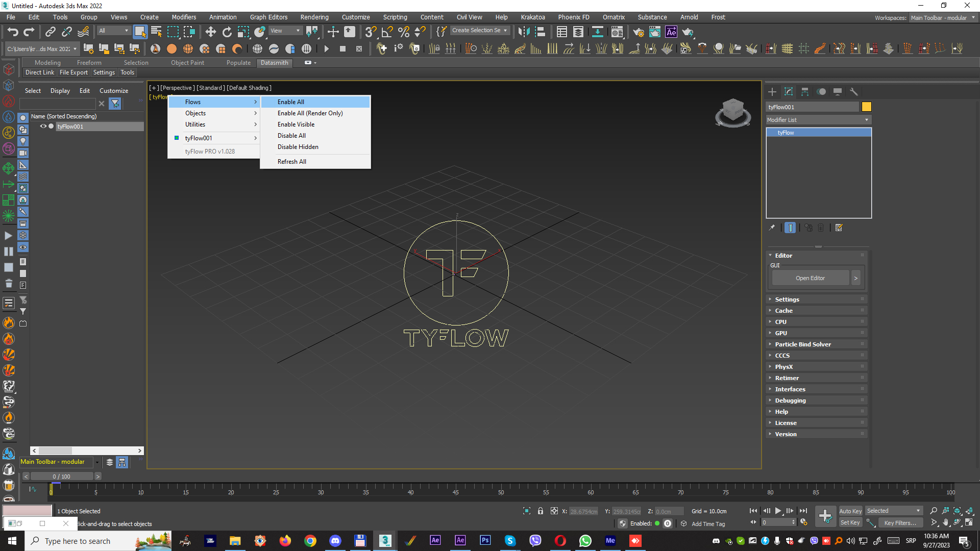Screen dimensions: 980x551
Task: Click the Direct Link button
Action: point(40,72)
